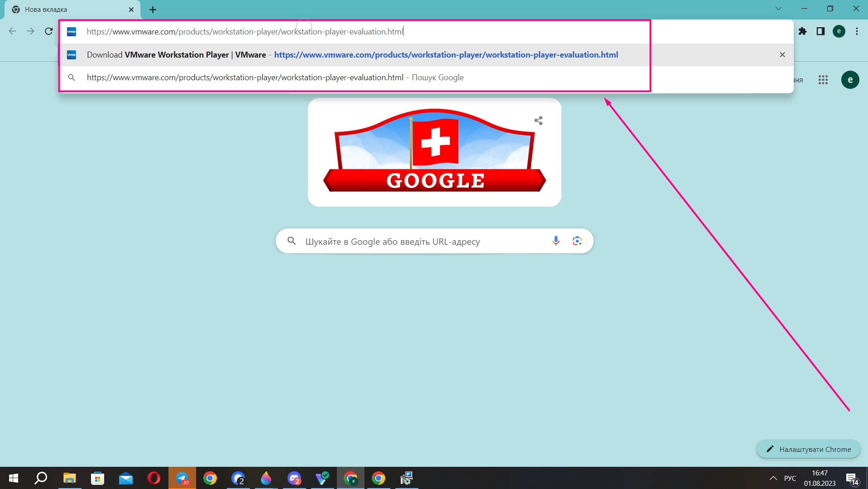Open the Chrome profile avatar in toolbar

[839, 31]
